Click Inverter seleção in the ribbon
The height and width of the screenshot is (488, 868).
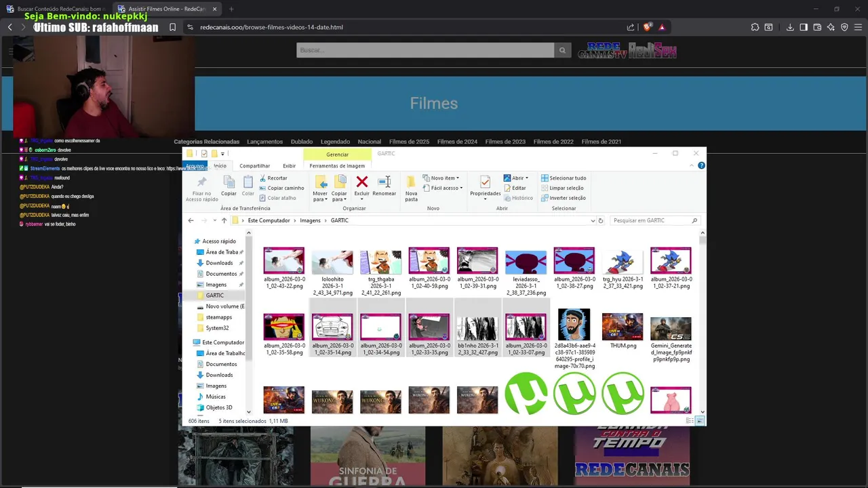[564, 198]
